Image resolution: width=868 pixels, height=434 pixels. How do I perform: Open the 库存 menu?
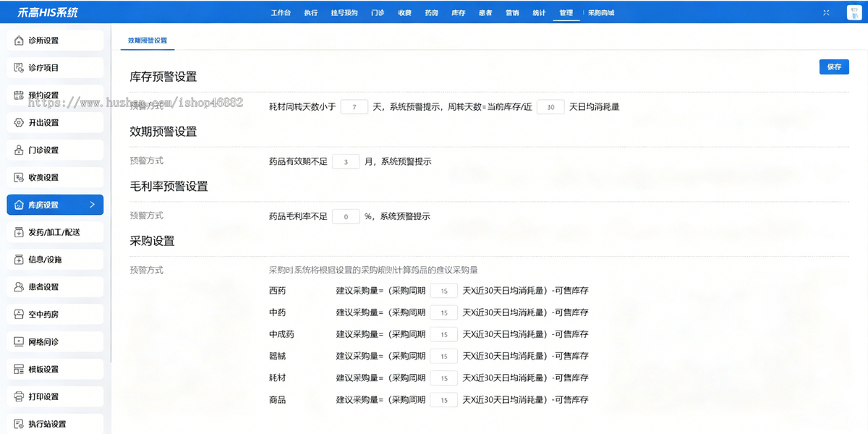(x=459, y=13)
